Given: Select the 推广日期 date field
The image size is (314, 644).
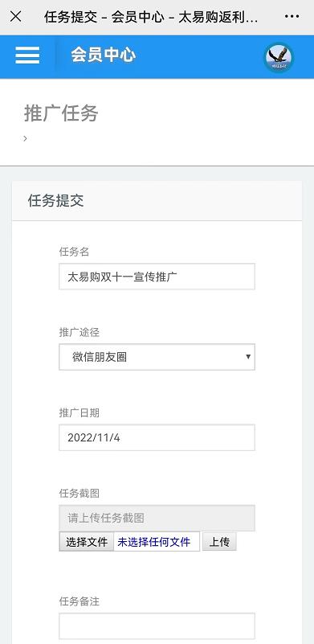Looking at the screenshot, I should (157, 437).
